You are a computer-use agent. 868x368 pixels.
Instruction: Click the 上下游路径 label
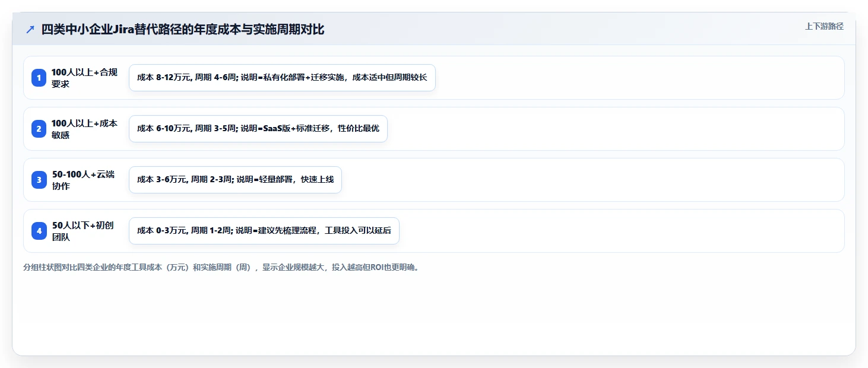[x=824, y=26]
